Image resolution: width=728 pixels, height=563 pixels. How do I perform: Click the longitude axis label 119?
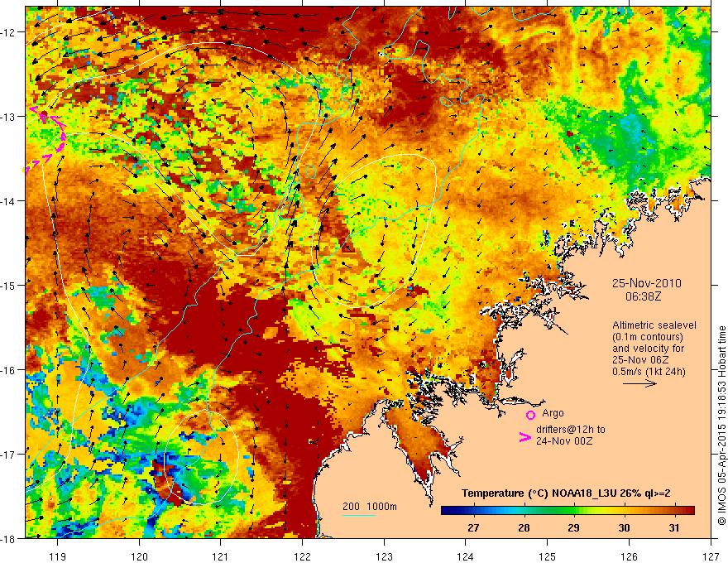(x=58, y=556)
